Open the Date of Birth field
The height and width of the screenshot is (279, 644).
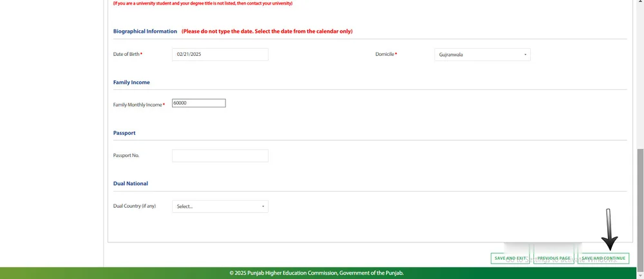pyautogui.click(x=220, y=55)
